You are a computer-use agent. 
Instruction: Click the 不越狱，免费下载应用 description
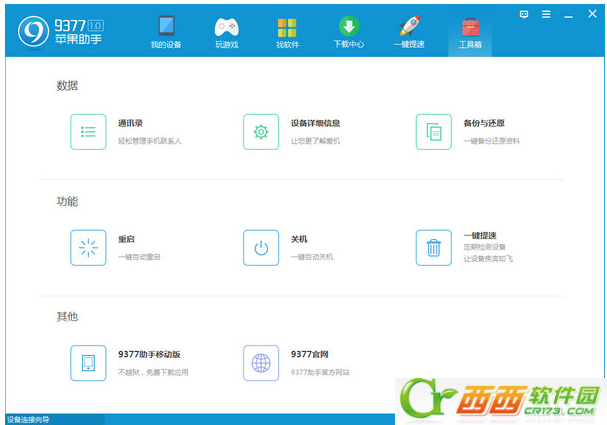(x=153, y=372)
